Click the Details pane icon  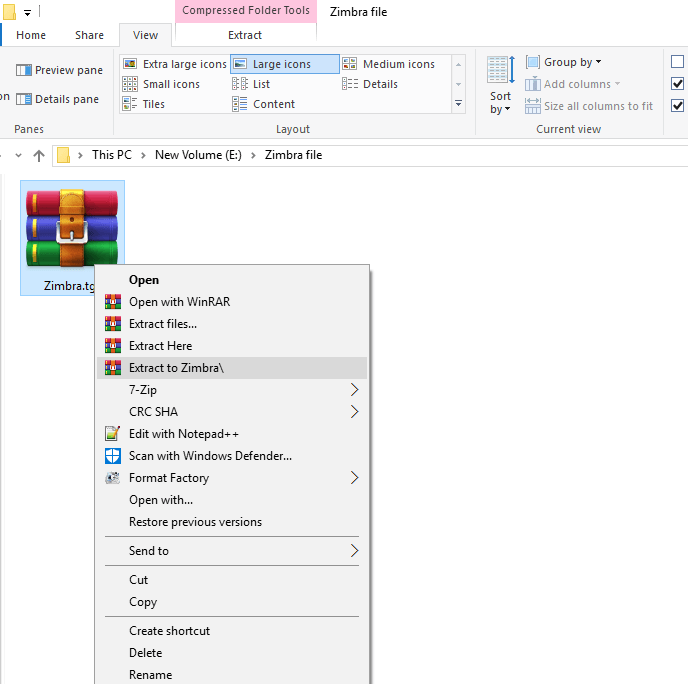click(x=24, y=99)
